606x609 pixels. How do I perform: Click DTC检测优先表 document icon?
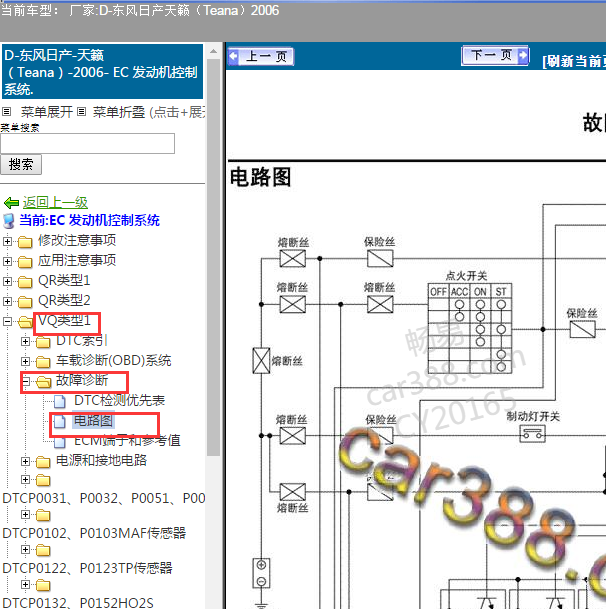point(59,402)
